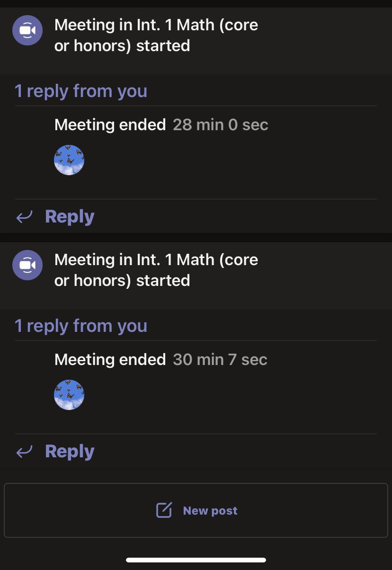
Task: Select the "30 min 7 sec" duration text
Action: coord(220,360)
